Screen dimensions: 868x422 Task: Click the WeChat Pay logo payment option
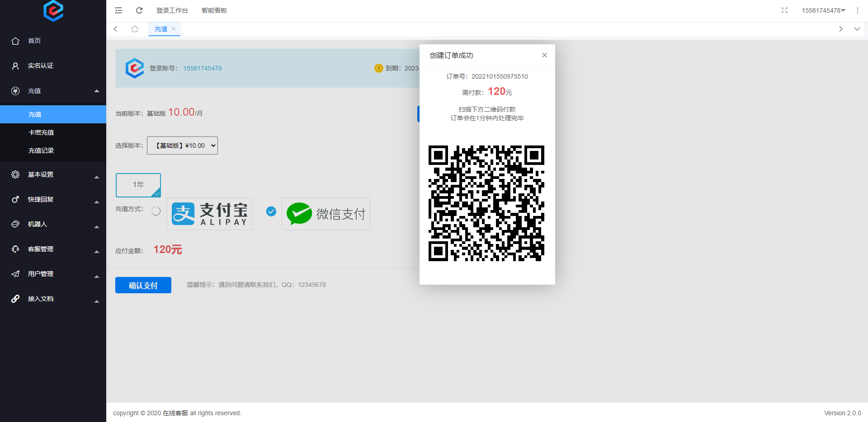[x=326, y=214]
